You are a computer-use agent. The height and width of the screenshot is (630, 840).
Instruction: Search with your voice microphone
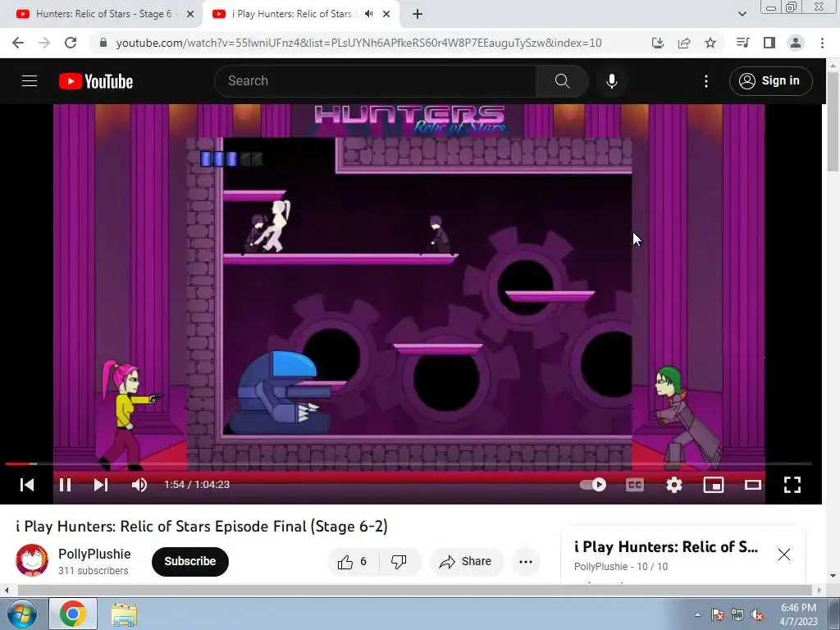tap(612, 81)
